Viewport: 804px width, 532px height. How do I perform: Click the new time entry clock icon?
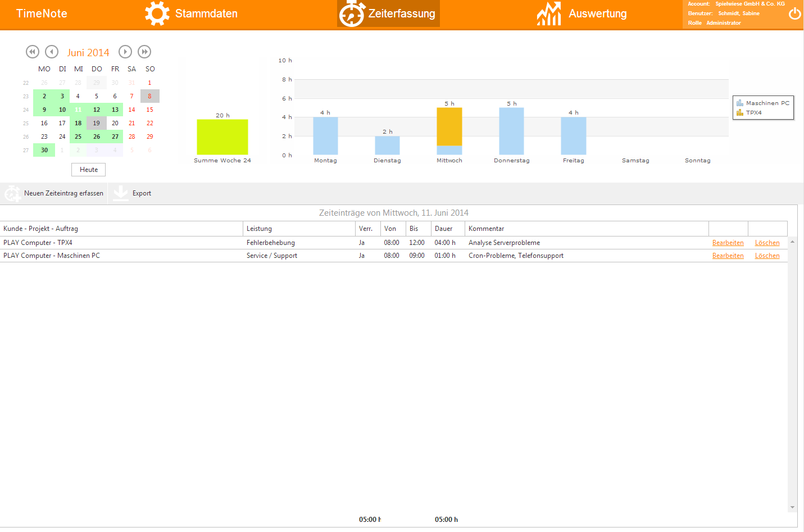coord(12,193)
